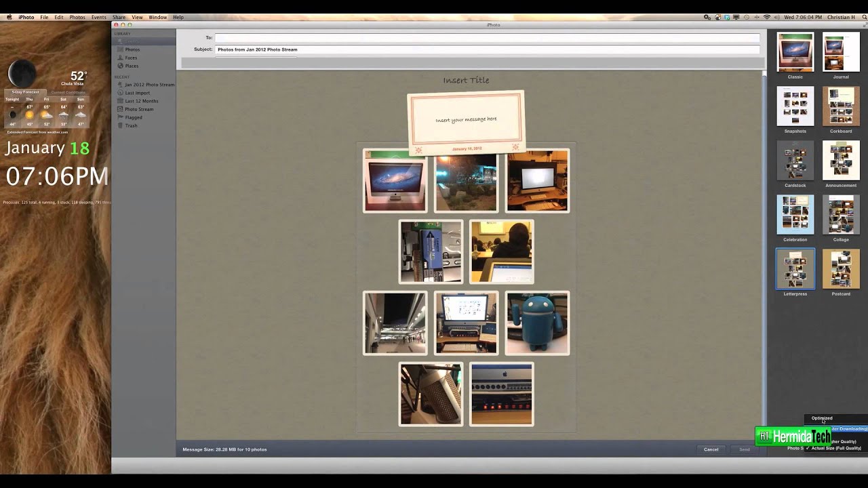Choose Actual Size (Full Quality) option
This screenshot has width=868, height=488.
(836, 448)
